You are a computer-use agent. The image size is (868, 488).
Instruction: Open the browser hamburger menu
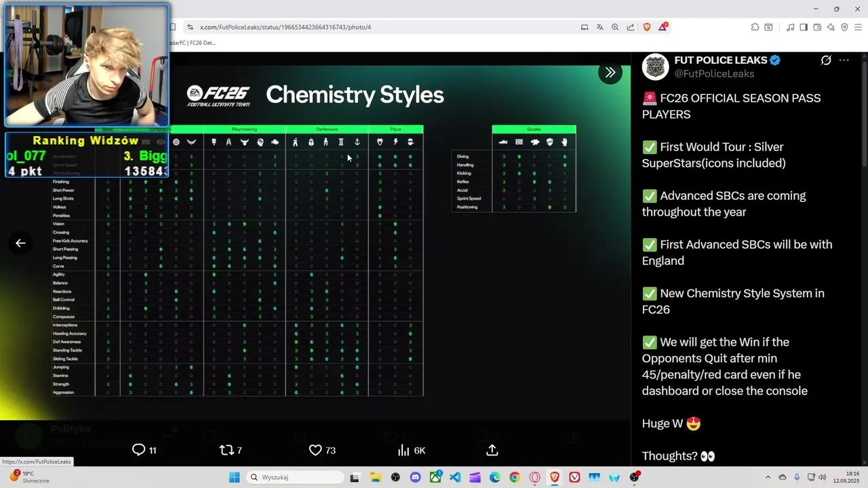click(x=858, y=27)
